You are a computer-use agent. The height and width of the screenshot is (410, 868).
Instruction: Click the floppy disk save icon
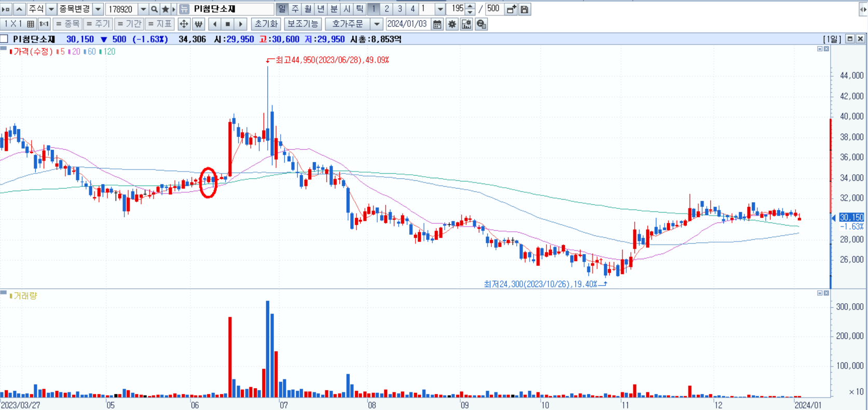tap(524, 9)
